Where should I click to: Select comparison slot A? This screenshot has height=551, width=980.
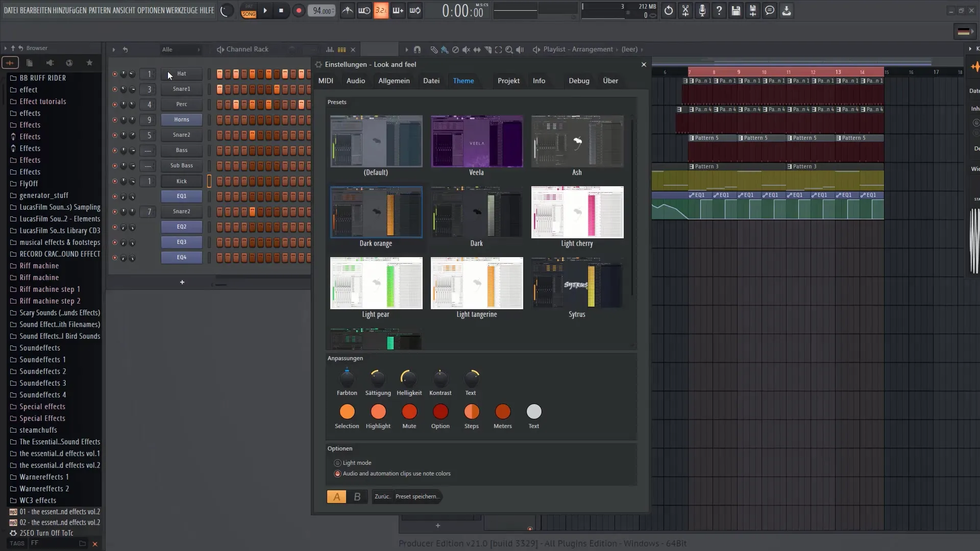[x=336, y=497]
